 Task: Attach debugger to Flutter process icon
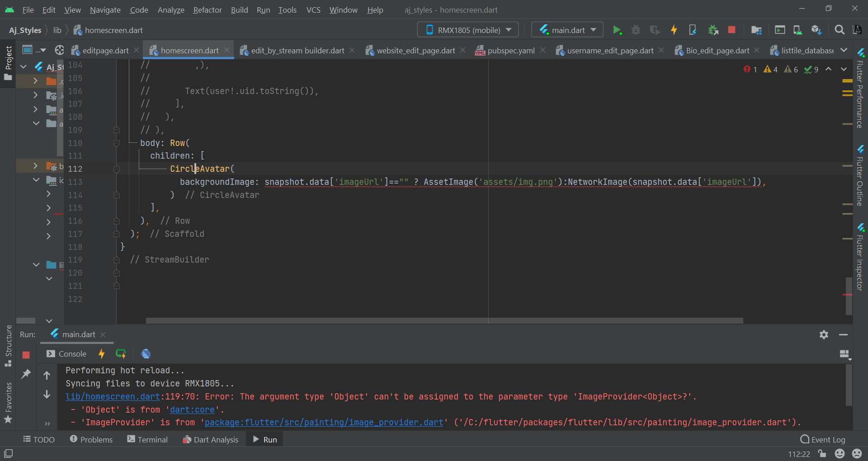click(x=713, y=30)
